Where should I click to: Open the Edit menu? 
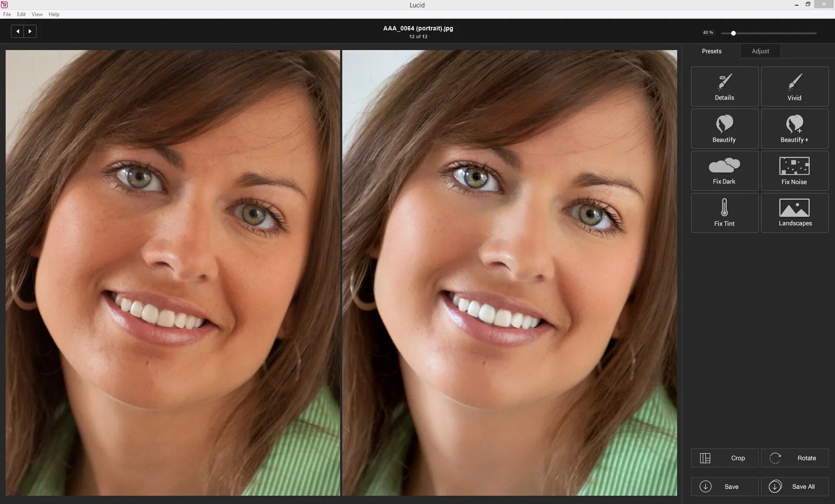coord(21,14)
